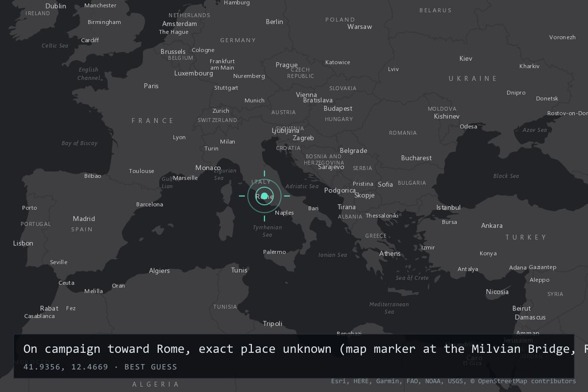Click the Dublin city label
Image resolution: width=588 pixels, height=392 pixels.
pos(55,6)
